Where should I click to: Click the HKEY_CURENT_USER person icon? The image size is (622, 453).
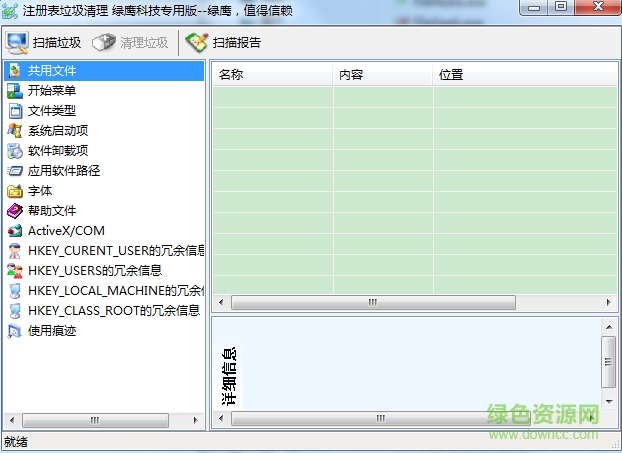click(x=15, y=251)
